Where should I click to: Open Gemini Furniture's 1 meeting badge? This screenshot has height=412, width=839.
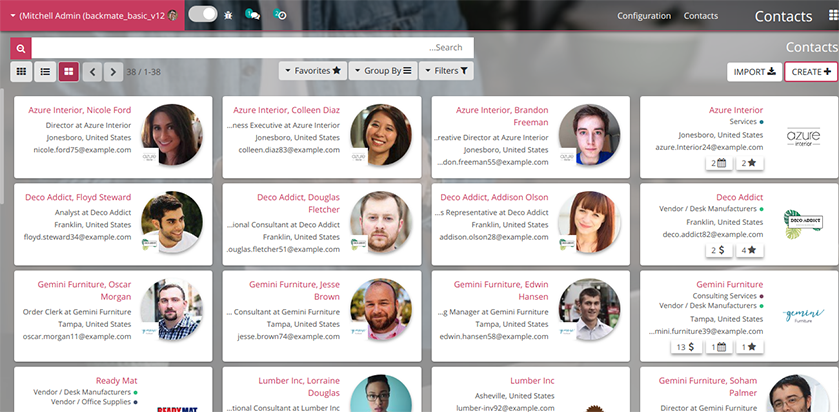719,347
